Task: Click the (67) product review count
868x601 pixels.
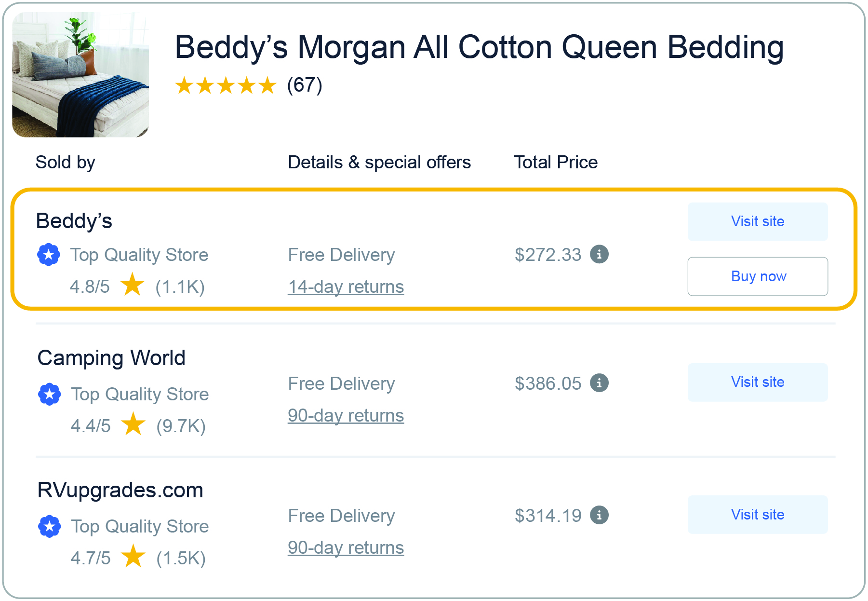Action: [304, 86]
